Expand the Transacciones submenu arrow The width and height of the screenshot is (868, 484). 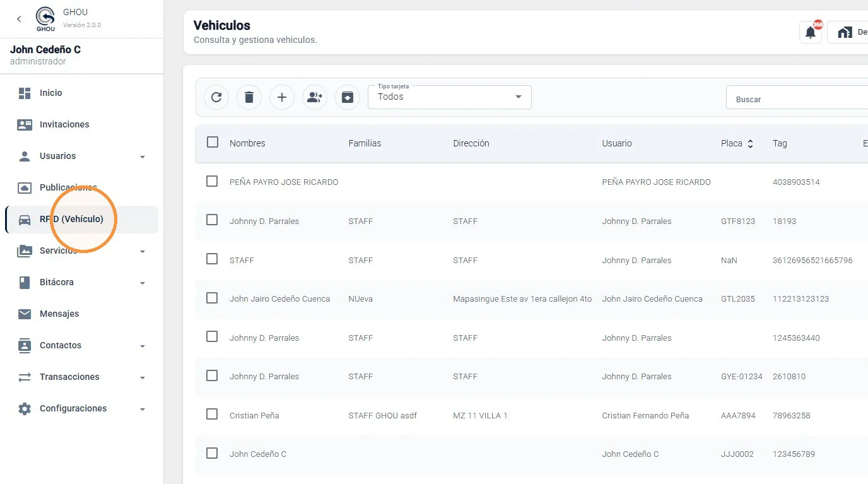point(143,377)
